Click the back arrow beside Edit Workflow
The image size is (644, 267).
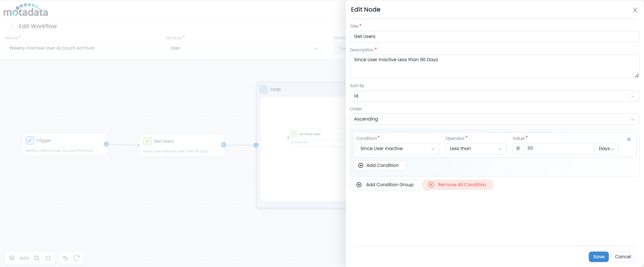(x=13, y=26)
